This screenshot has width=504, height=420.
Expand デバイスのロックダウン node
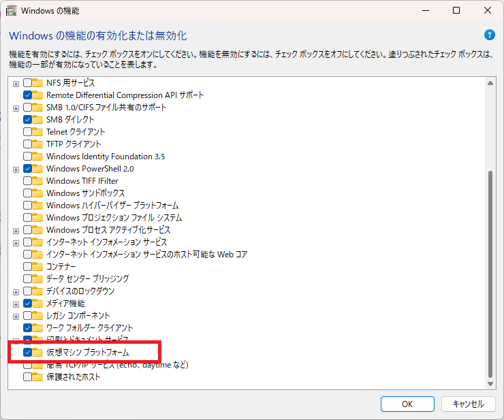16,292
